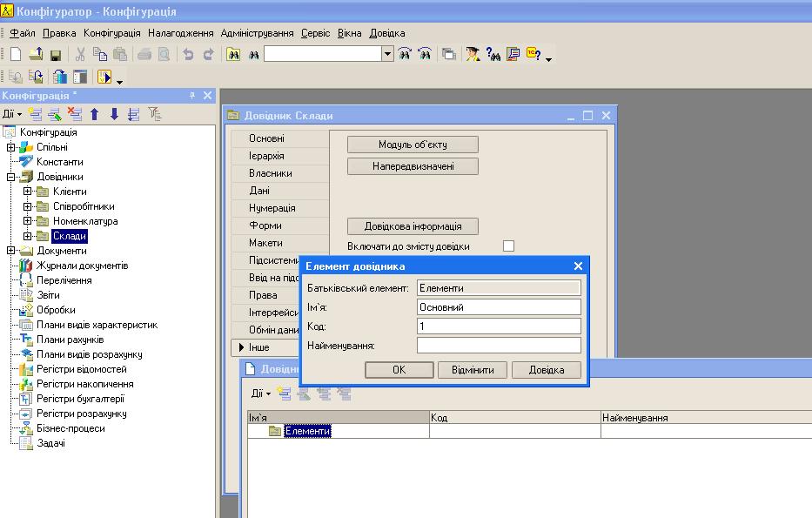
Task: Expand the Спільні tree node
Action: pyautogui.click(x=10, y=147)
